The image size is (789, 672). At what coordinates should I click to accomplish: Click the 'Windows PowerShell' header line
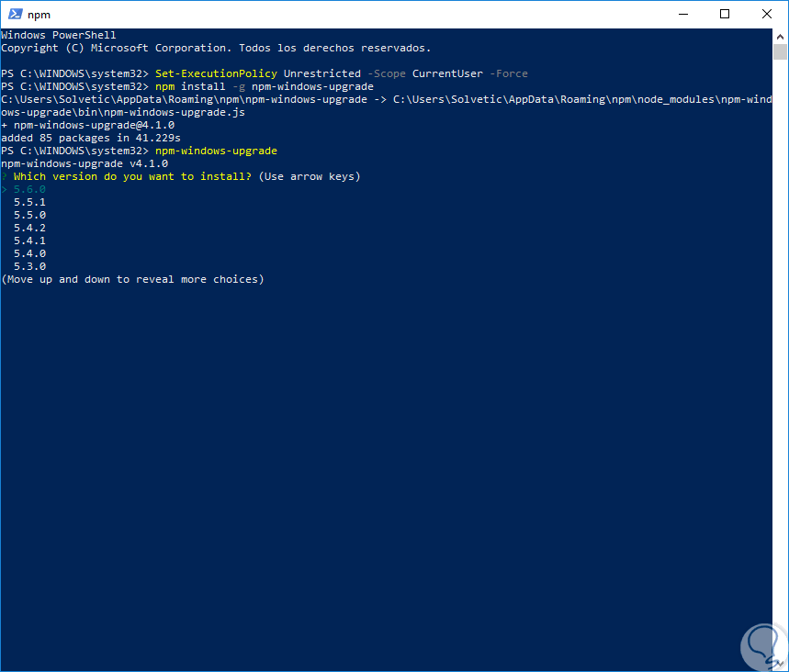pyautogui.click(x=59, y=35)
